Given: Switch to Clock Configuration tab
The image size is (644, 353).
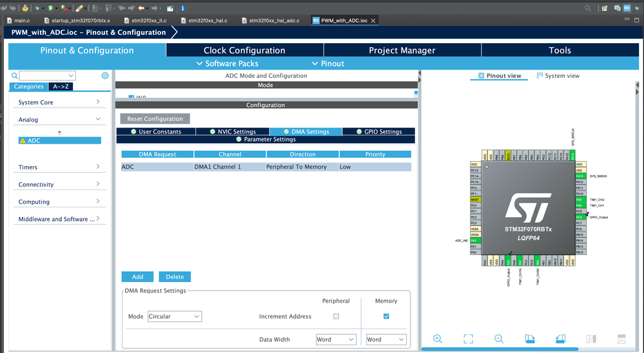Looking at the screenshot, I should pyautogui.click(x=244, y=50).
